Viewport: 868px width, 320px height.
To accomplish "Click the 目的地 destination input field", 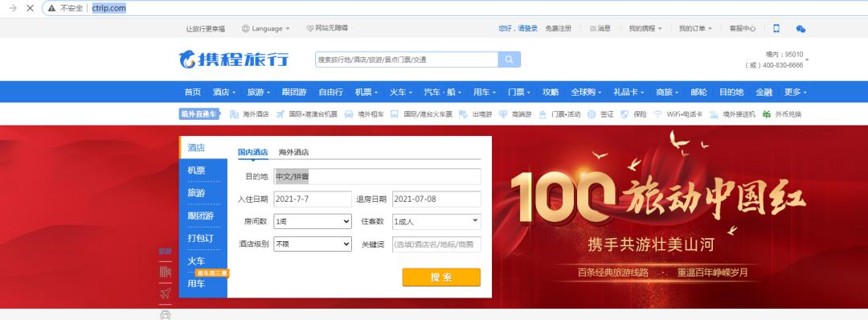I will click(377, 177).
